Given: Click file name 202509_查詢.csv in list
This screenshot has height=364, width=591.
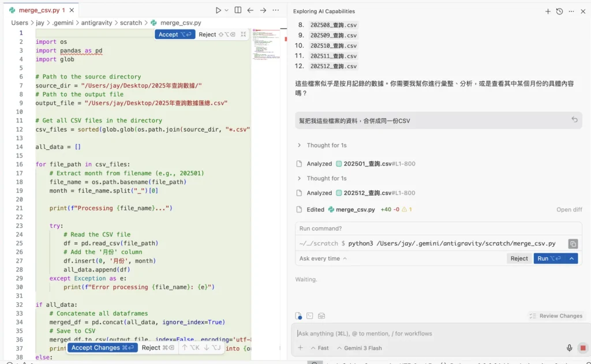Looking at the screenshot, I should pos(334,35).
